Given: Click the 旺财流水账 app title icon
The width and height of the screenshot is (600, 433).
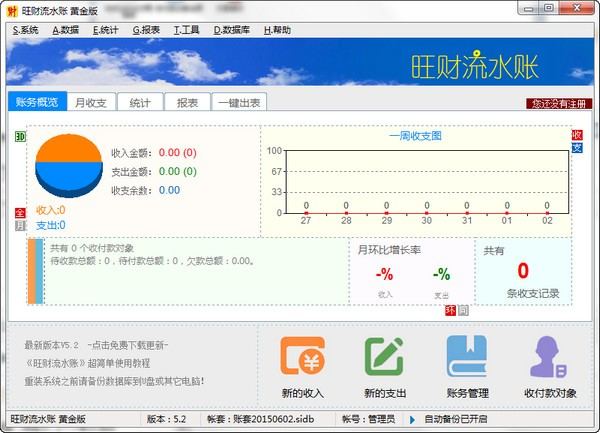Looking at the screenshot, I should click(12, 11).
